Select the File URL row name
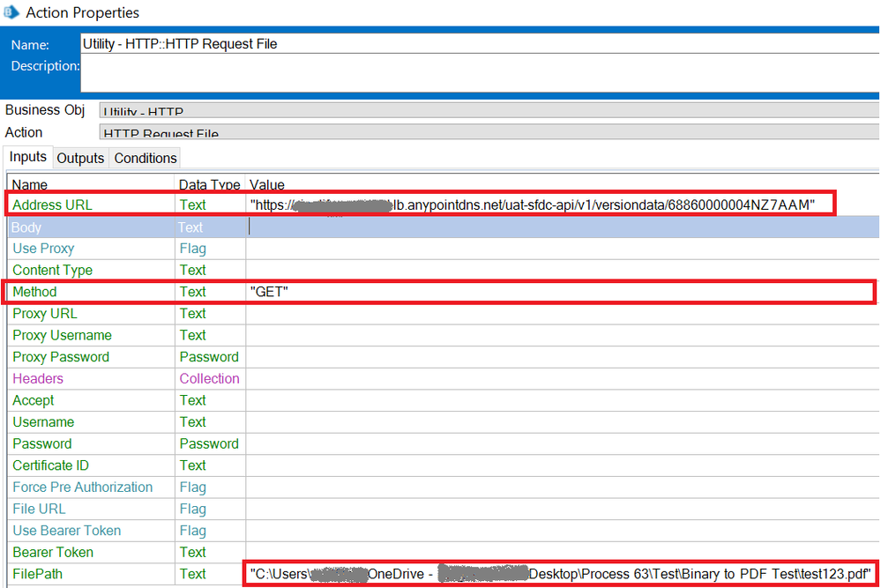The image size is (881, 588). (x=39, y=509)
